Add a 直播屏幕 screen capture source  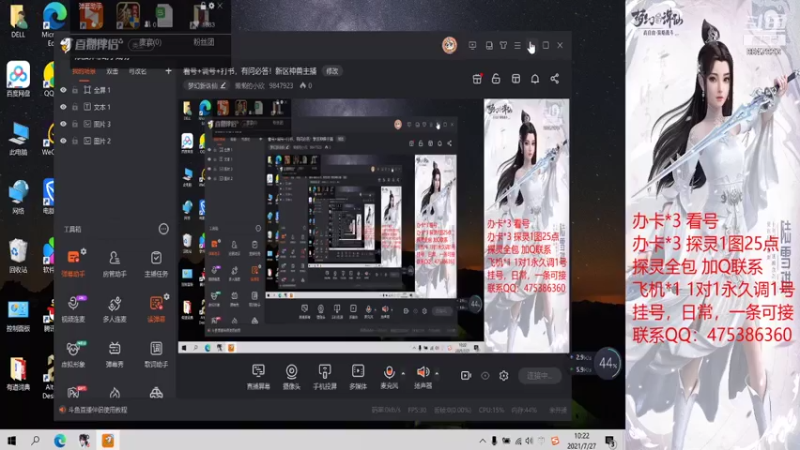(x=258, y=377)
